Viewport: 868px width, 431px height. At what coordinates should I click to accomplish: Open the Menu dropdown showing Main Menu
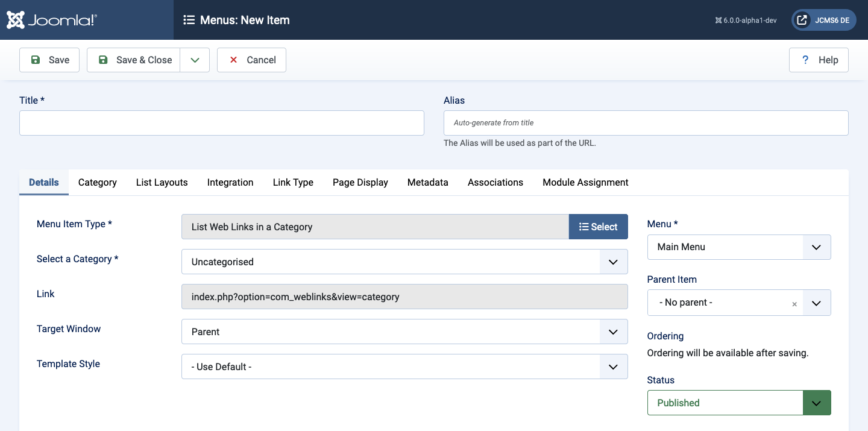[739, 247]
